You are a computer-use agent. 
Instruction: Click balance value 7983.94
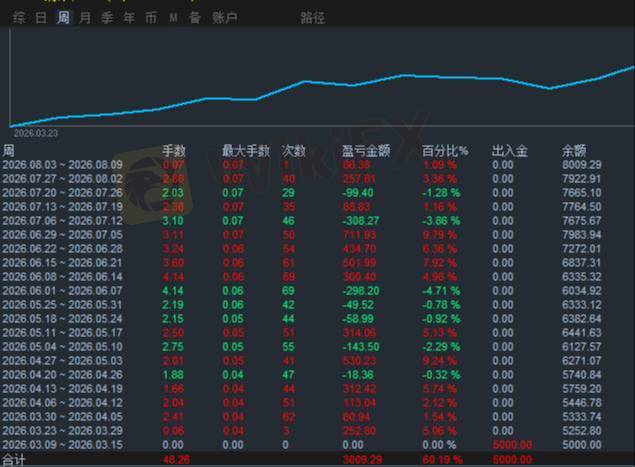pyautogui.click(x=582, y=235)
